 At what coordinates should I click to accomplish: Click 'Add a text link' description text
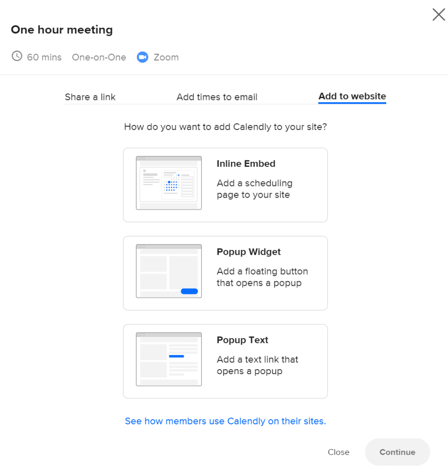tap(257, 365)
